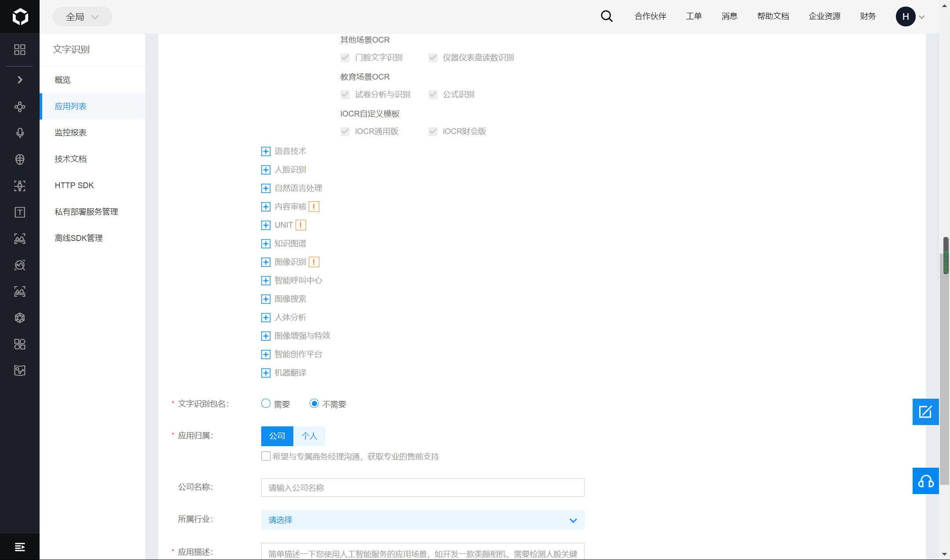Open 消息 link in top bar
The image size is (950, 560).
click(730, 16)
